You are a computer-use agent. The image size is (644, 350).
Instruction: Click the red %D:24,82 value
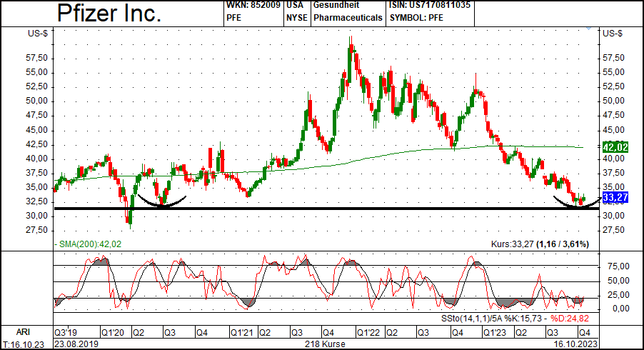coord(570,319)
